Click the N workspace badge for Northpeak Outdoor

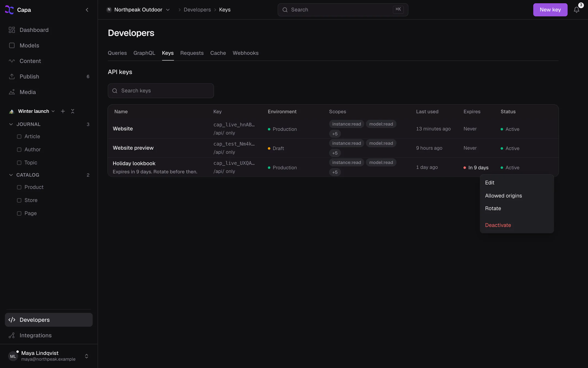point(109,10)
